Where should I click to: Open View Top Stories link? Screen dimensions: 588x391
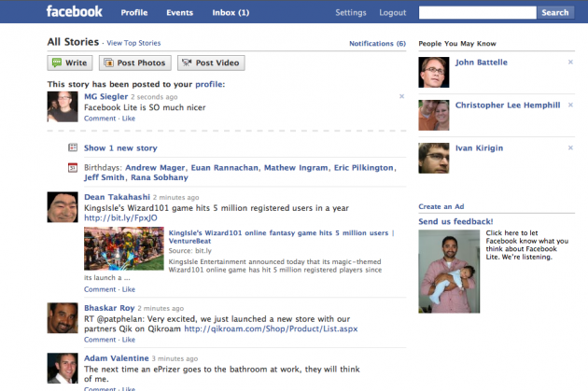tap(133, 43)
